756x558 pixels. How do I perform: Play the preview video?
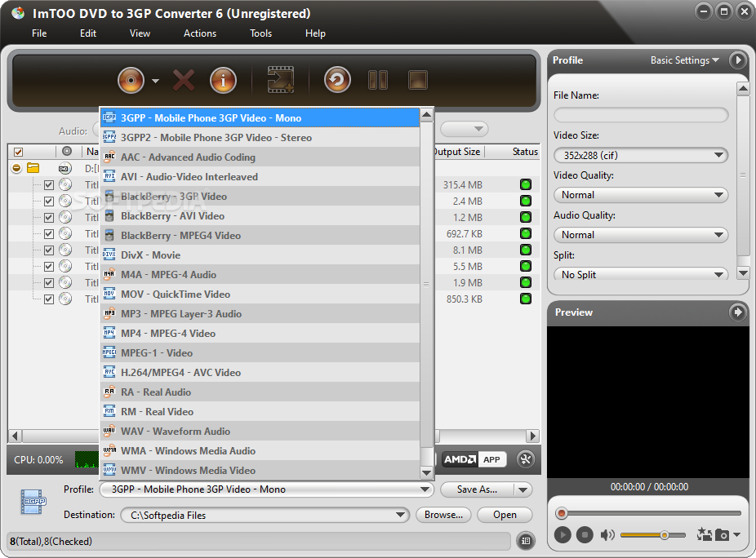point(563,535)
